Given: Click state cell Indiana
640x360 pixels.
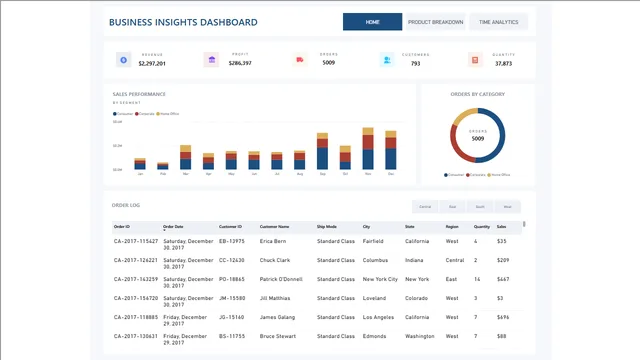Looking at the screenshot, I should point(414,260).
